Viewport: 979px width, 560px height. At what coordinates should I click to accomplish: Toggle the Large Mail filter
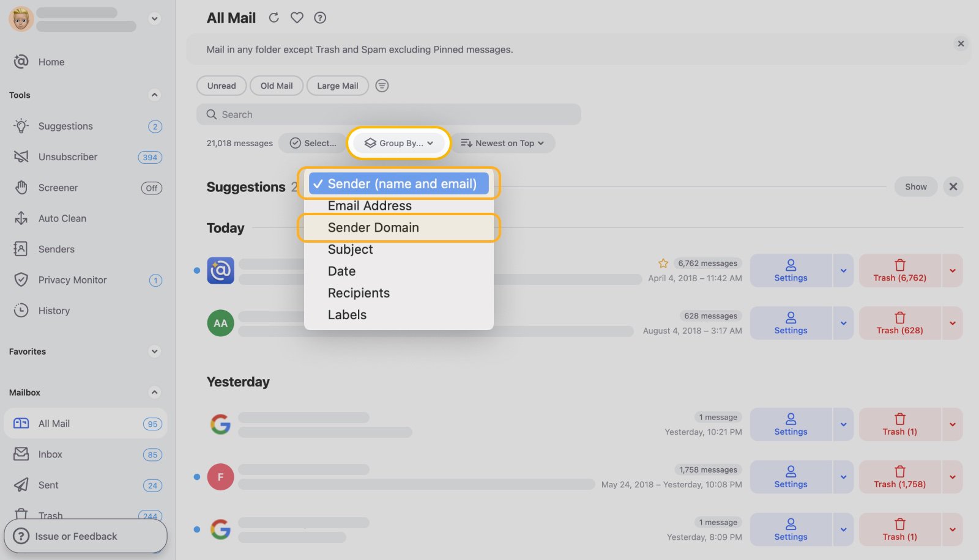pyautogui.click(x=337, y=86)
